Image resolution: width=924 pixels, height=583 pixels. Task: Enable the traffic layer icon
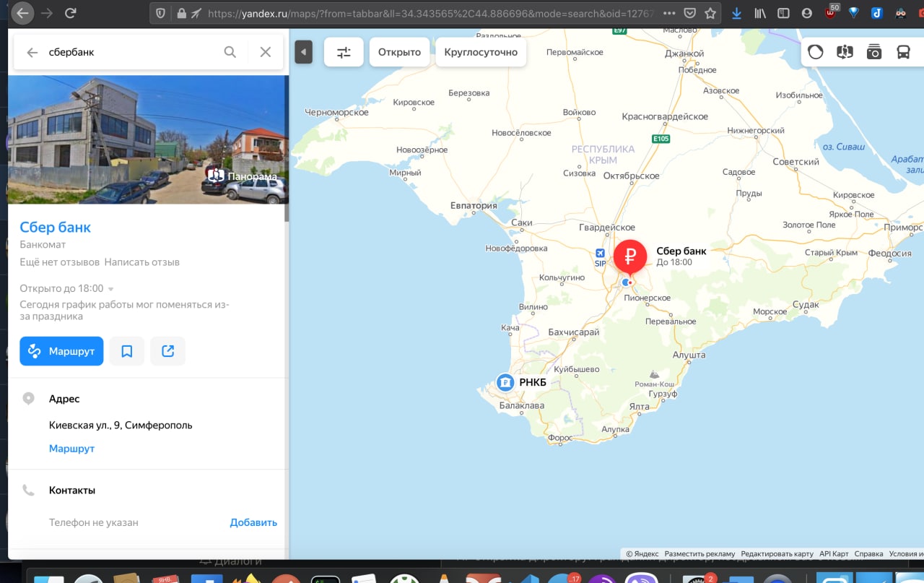click(815, 52)
